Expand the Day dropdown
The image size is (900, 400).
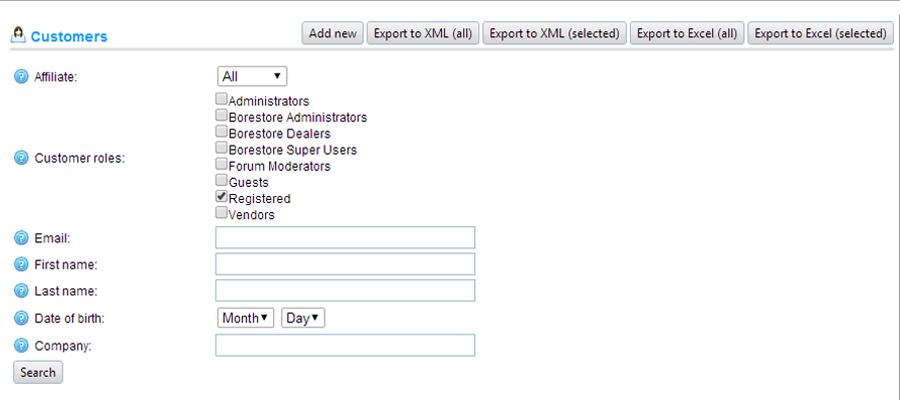click(303, 318)
